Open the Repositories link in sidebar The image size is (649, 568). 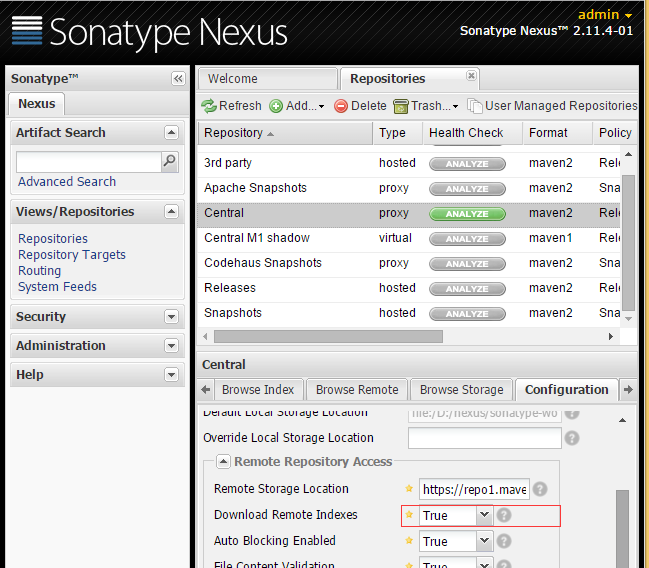pyautogui.click(x=53, y=238)
